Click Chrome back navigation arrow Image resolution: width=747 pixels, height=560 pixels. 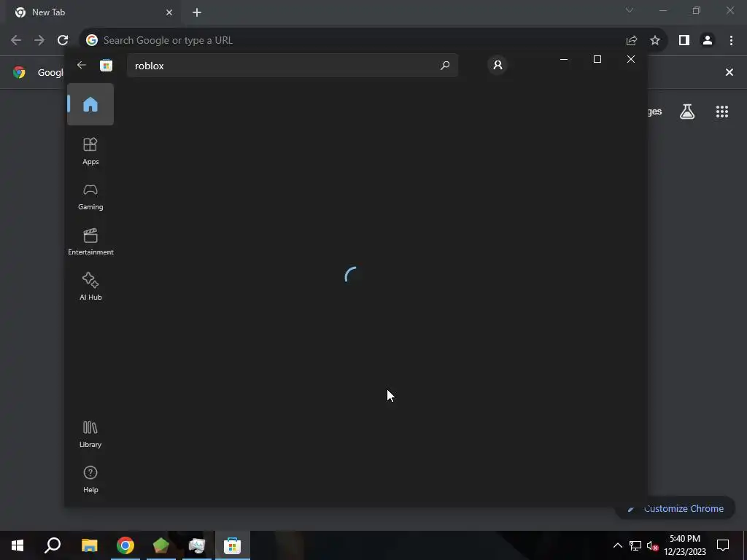tap(16, 40)
